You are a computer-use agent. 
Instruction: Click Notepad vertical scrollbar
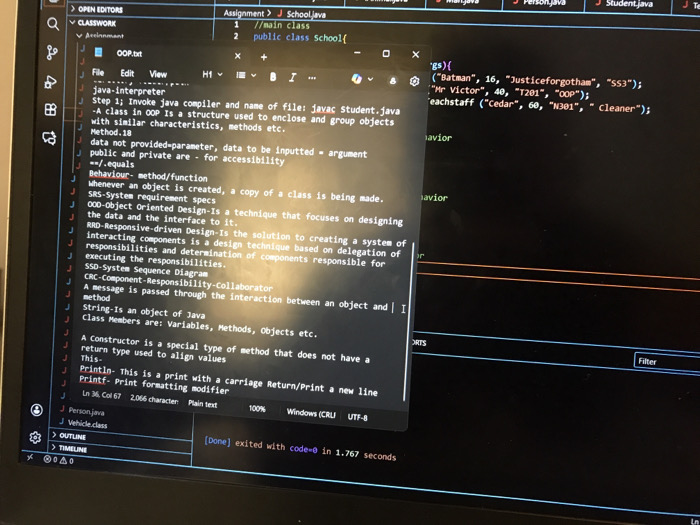(x=408, y=321)
